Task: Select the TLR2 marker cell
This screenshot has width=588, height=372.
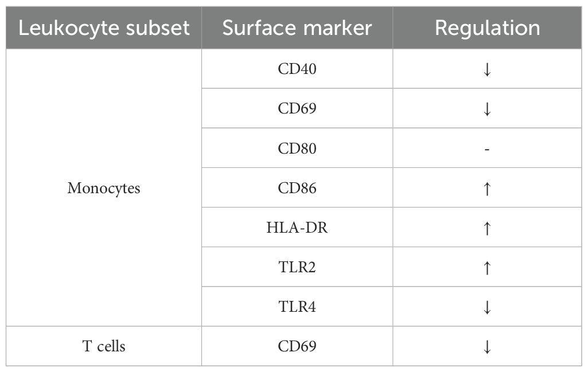Action: [x=297, y=267]
